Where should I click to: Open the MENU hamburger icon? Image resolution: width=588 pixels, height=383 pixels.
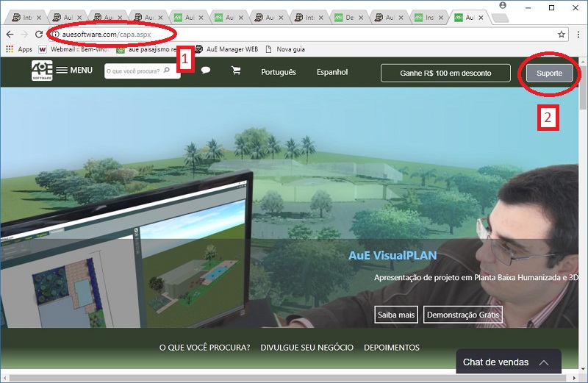pyautogui.click(x=62, y=71)
